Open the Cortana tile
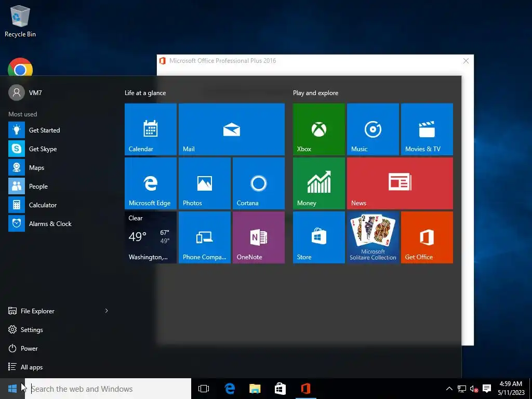 click(259, 183)
